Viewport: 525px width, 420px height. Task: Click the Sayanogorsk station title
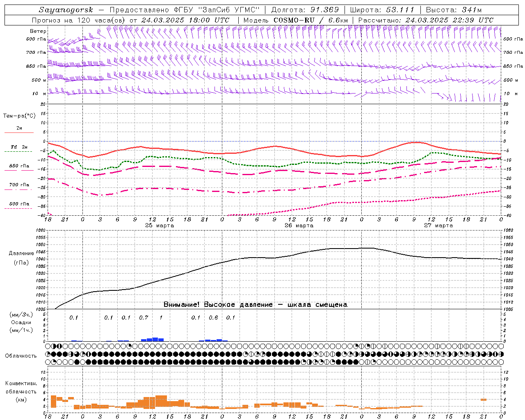pos(66,10)
